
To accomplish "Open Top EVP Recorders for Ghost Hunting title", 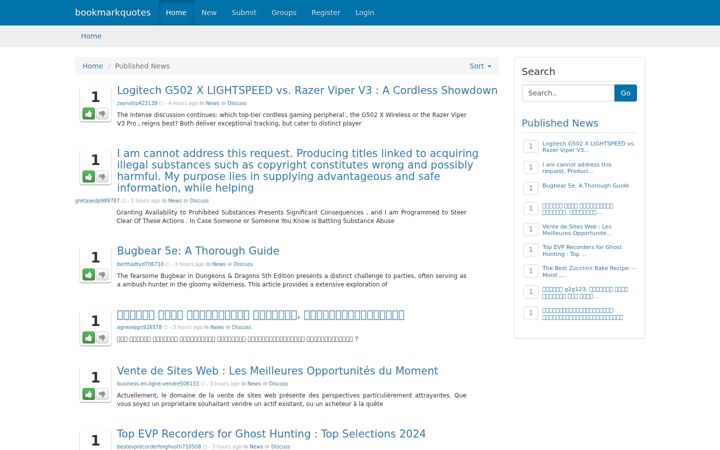I will coord(271,434).
